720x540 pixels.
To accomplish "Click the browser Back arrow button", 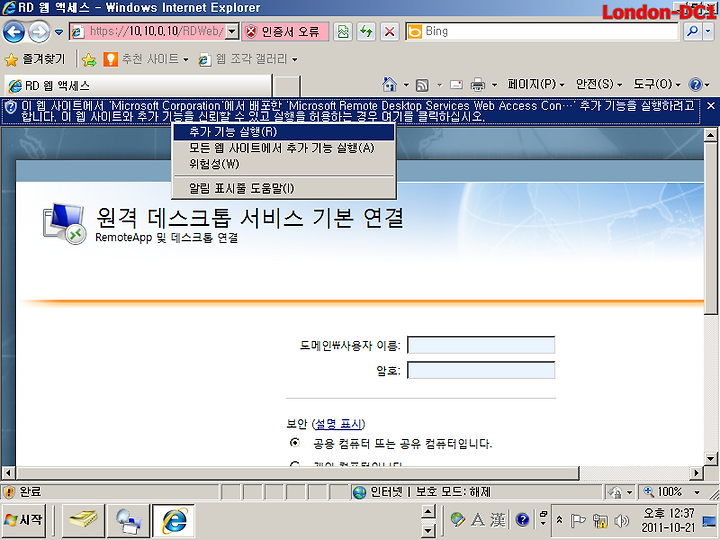I will tap(14, 32).
